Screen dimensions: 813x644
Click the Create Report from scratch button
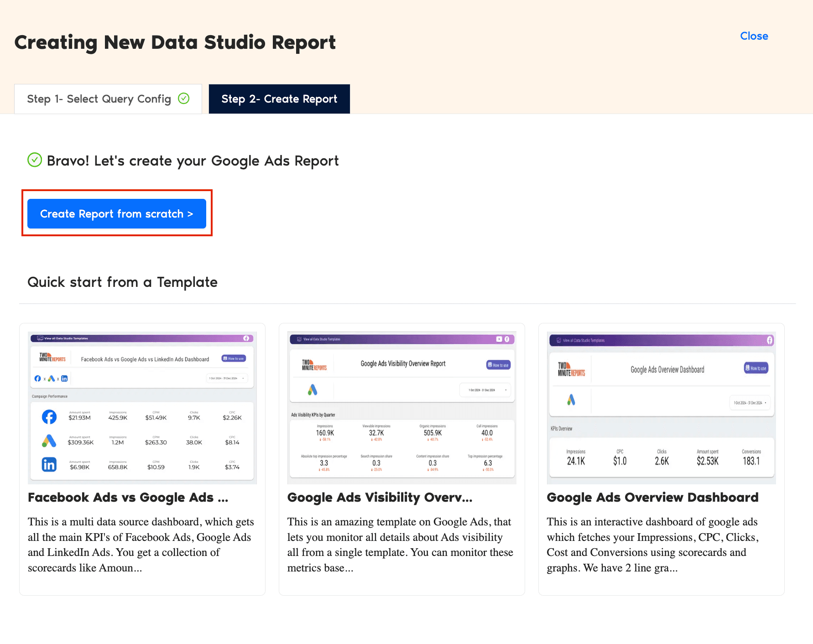117,213
